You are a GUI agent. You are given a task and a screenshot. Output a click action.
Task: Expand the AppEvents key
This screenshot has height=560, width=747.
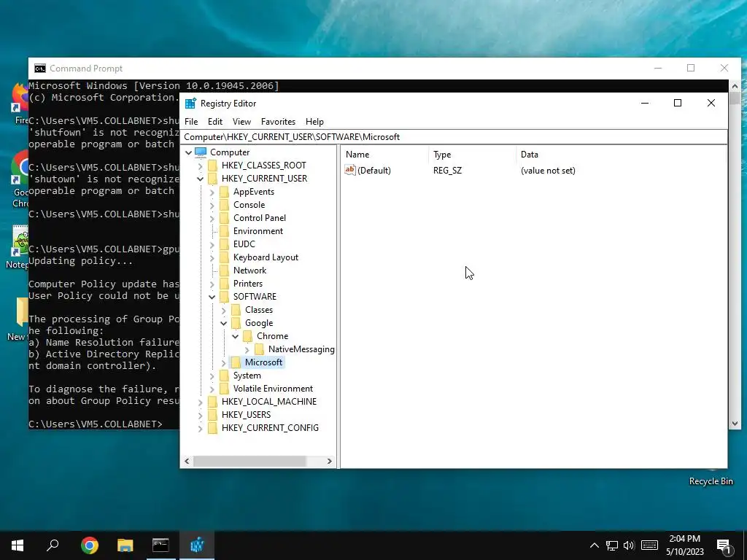212,192
